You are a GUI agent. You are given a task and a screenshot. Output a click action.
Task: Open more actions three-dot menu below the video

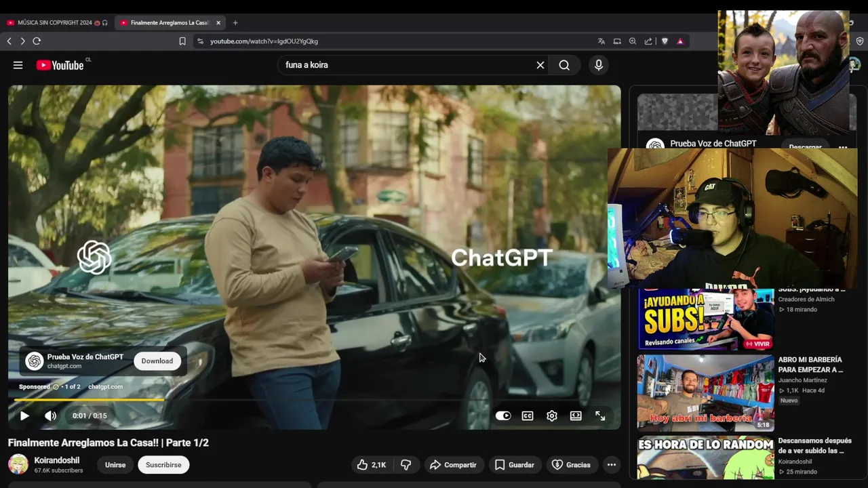[612, 465]
